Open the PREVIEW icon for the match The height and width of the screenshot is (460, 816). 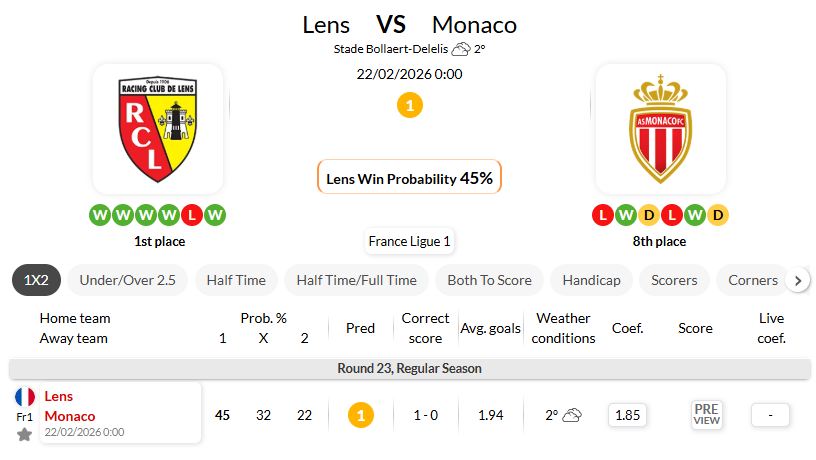pos(707,415)
